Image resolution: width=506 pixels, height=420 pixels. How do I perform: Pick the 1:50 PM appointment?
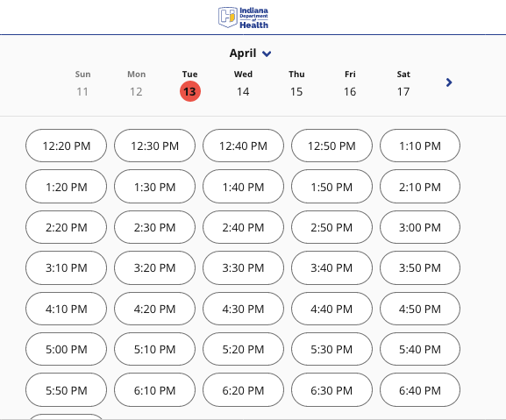[331, 187]
